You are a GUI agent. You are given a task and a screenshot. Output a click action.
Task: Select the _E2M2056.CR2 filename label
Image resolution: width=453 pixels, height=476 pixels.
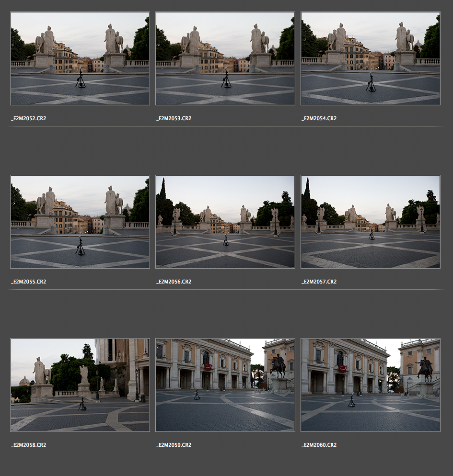click(x=174, y=282)
